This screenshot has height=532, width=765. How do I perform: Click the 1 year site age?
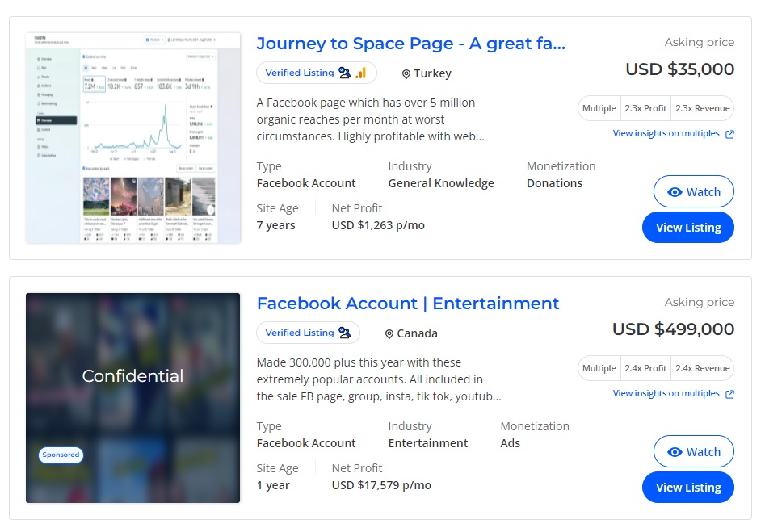[x=273, y=485]
